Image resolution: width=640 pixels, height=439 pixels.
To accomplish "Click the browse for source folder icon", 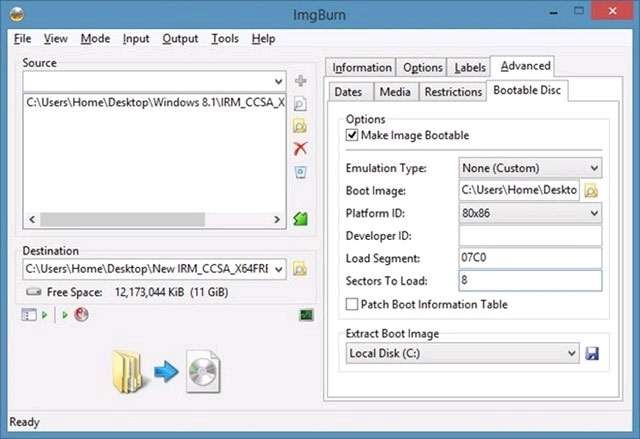I will pos(300,126).
